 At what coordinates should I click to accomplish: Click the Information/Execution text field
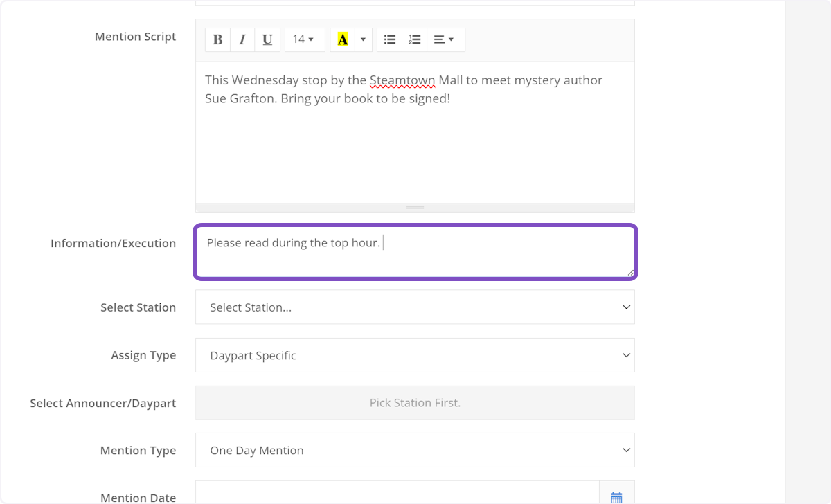coord(415,251)
